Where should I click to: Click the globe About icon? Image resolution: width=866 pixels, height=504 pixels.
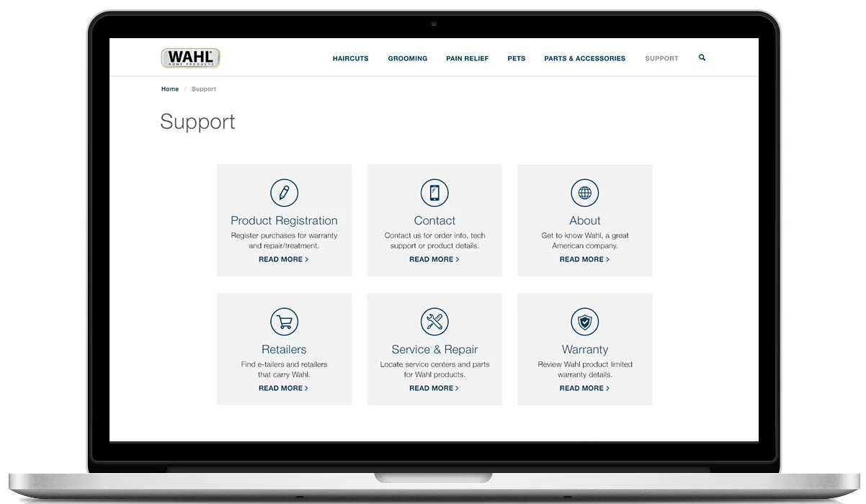pyautogui.click(x=585, y=193)
